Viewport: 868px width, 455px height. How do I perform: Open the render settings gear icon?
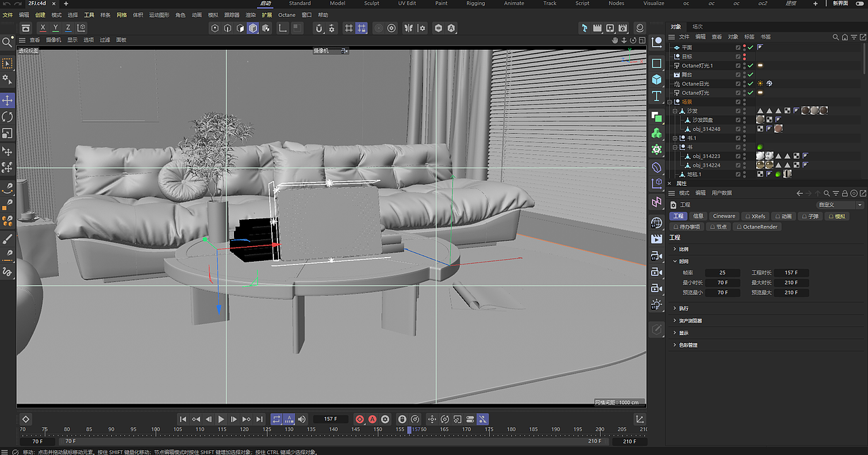(623, 28)
